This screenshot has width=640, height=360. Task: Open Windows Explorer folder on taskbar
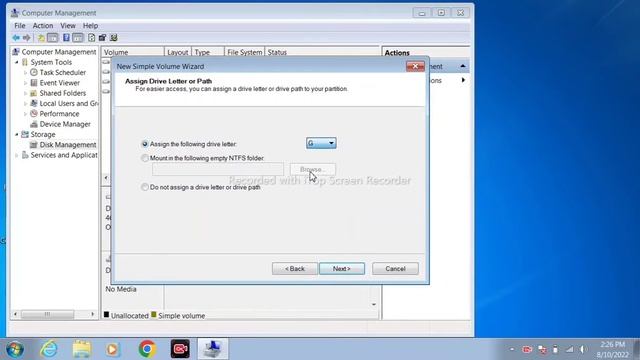point(82,349)
